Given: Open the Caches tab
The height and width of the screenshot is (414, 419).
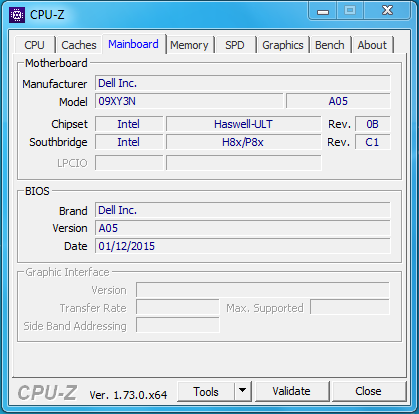Looking at the screenshot, I should [79, 45].
